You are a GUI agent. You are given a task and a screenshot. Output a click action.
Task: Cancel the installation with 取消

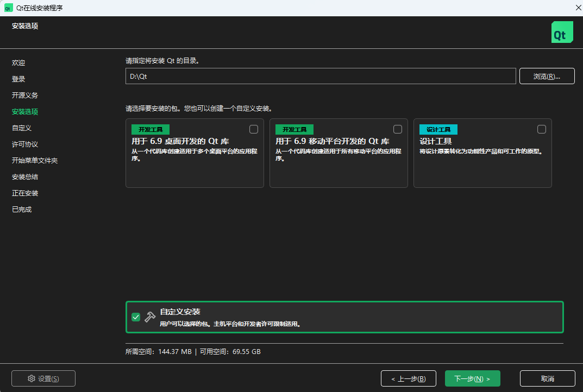coord(547,378)
